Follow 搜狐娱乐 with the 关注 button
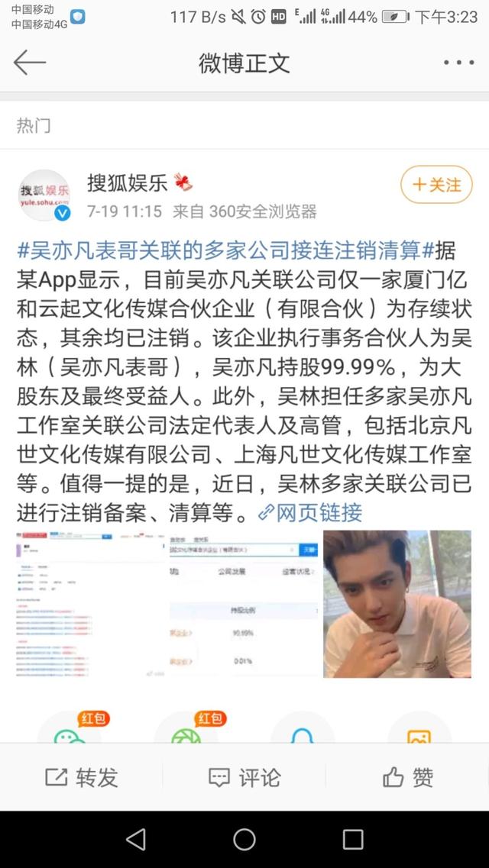Screen dimensions: 489x868 click(x=437, y=184)
